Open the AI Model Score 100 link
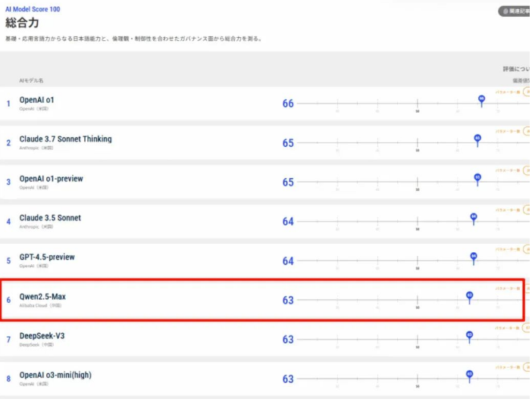 coord(33,9)
